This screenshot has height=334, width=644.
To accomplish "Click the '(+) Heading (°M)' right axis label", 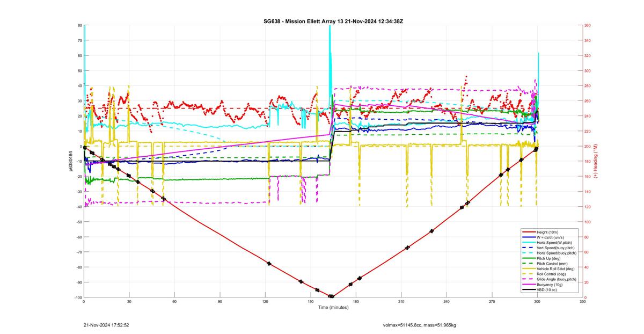I will pos(596,161).
